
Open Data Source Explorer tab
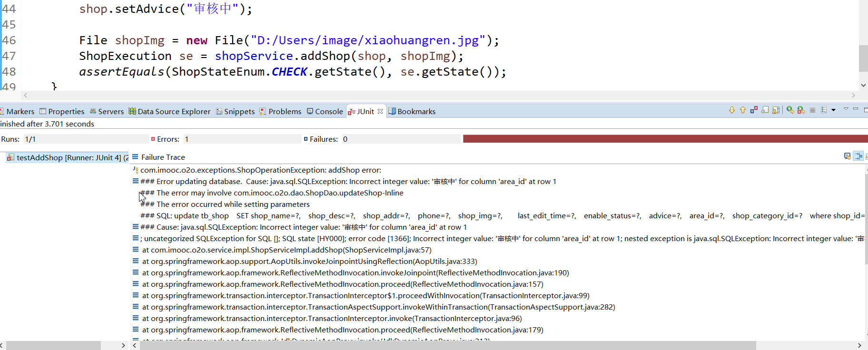(x=169, y=111)
